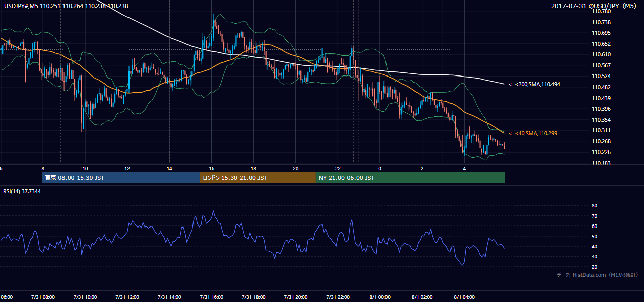Screen dimensions: 644x302
Task: Click hour label 8 below the price chart
Action: [x=43, y=168]
